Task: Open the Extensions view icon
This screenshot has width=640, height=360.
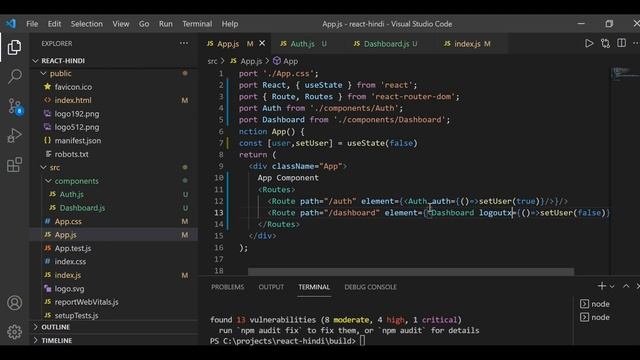Action: tap(14, 165)
